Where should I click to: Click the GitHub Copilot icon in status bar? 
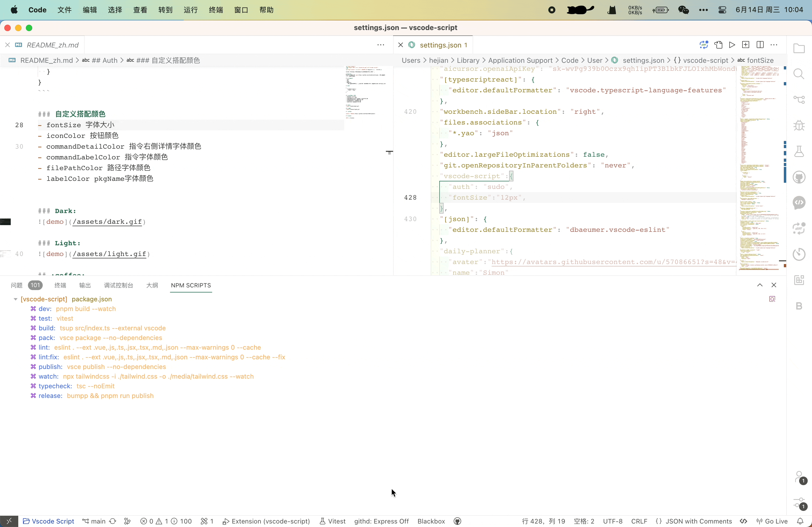(x=458, y=521)
